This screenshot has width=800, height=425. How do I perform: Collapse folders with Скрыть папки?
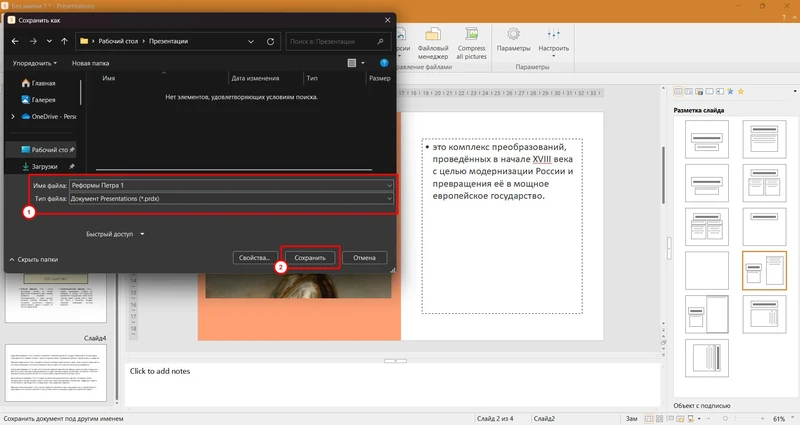[34, 259]
